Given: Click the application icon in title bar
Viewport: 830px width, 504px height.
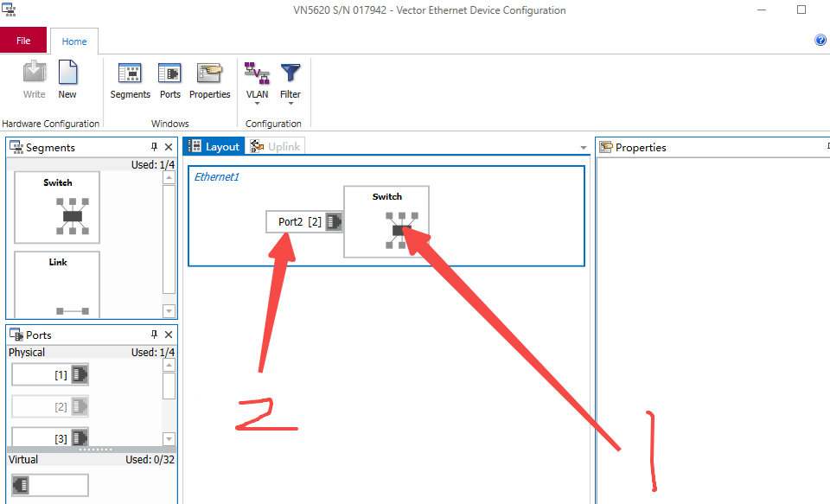Looking at the screenshot, I should [9, 10].
